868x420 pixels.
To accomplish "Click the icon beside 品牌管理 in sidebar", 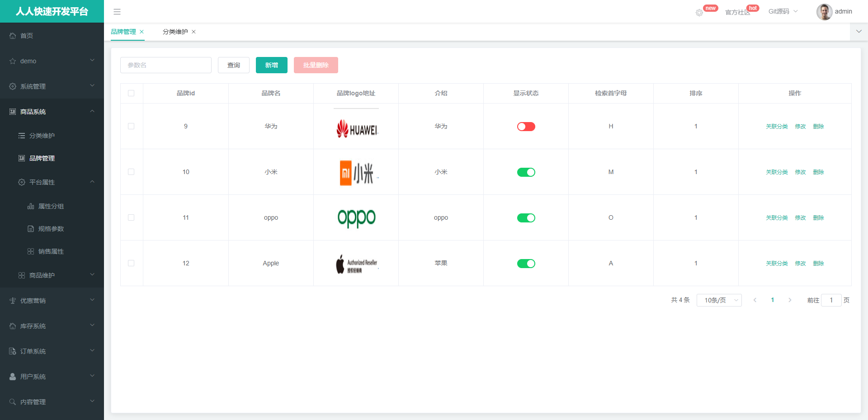I will pos(22,158).
